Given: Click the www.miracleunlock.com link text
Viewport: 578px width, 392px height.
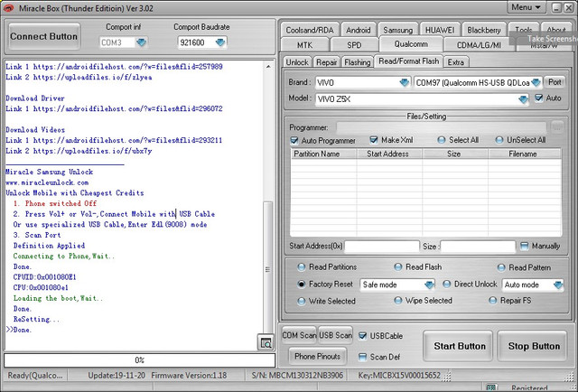Looking at the screenshot, I should coord(47,182).
